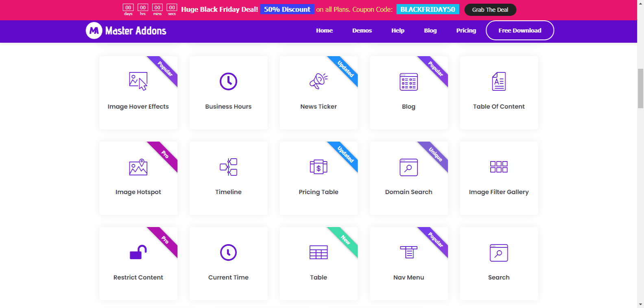Click the Master Addons logo
Screen dimensions: 644x308
(126, 31)
